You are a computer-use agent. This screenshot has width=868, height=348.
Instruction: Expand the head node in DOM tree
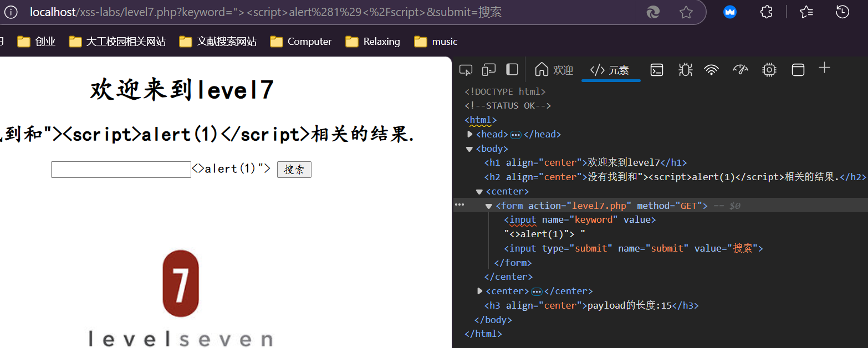pos(470,134)
